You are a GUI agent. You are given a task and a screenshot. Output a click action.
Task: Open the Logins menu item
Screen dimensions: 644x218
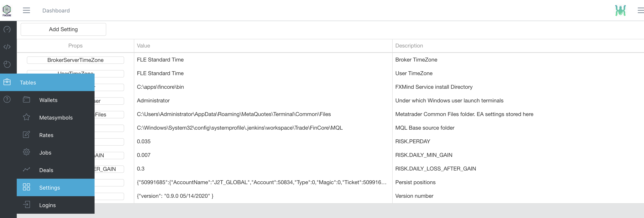coord(47,205)
